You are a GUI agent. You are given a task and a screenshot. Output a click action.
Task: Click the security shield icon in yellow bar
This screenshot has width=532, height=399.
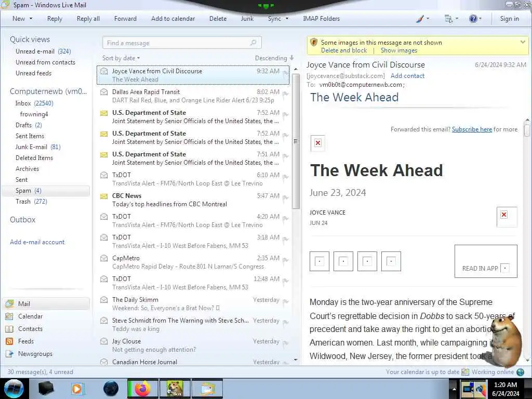[314, 43]
